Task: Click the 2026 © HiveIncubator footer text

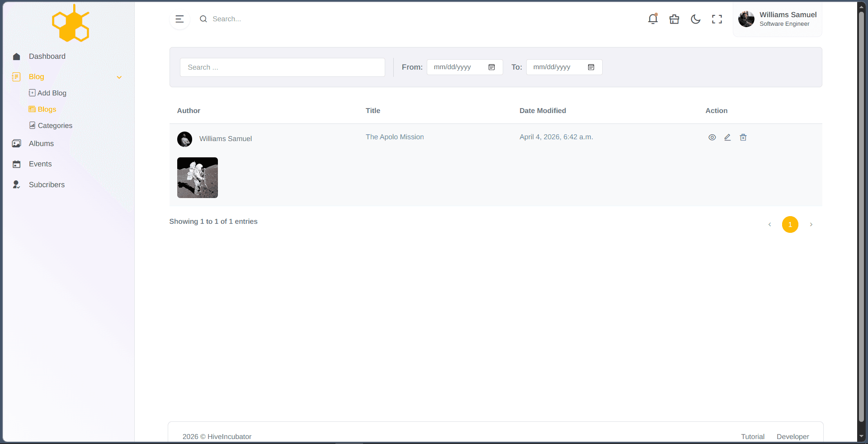Action: coord(217,437)
